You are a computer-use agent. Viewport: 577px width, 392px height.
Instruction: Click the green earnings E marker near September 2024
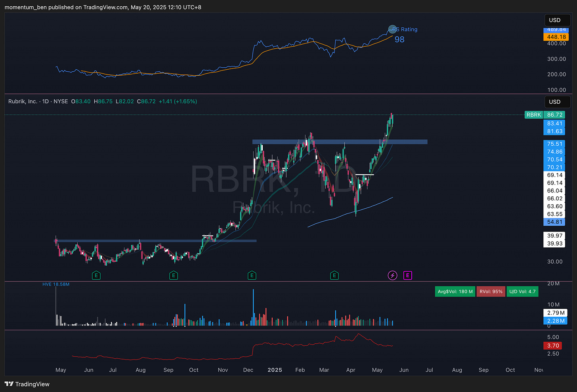click(x=173, y=275)
